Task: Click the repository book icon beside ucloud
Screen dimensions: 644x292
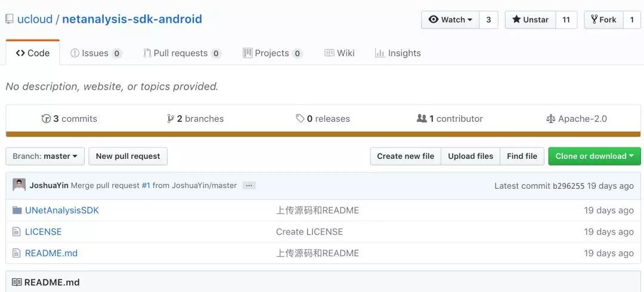Action: coord(10,19)
